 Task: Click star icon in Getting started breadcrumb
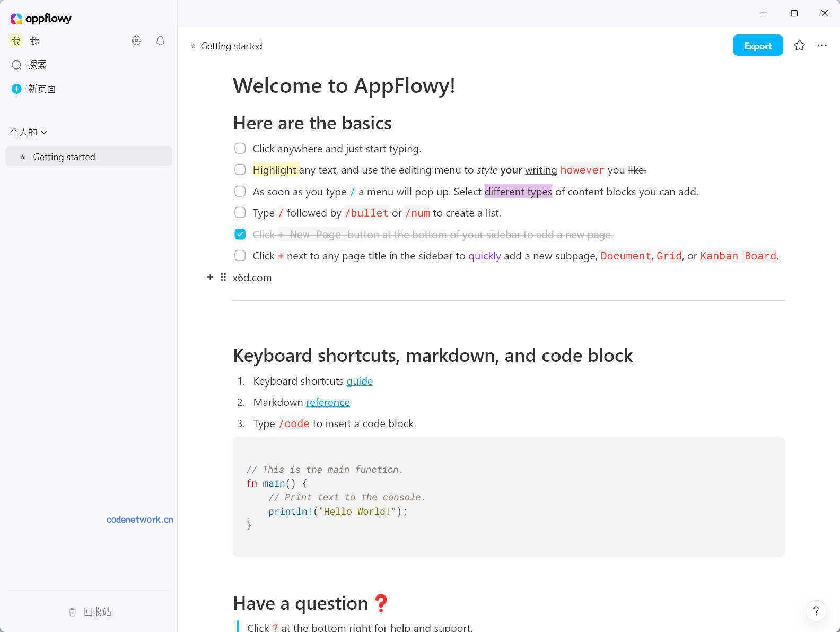coord(193,46)
